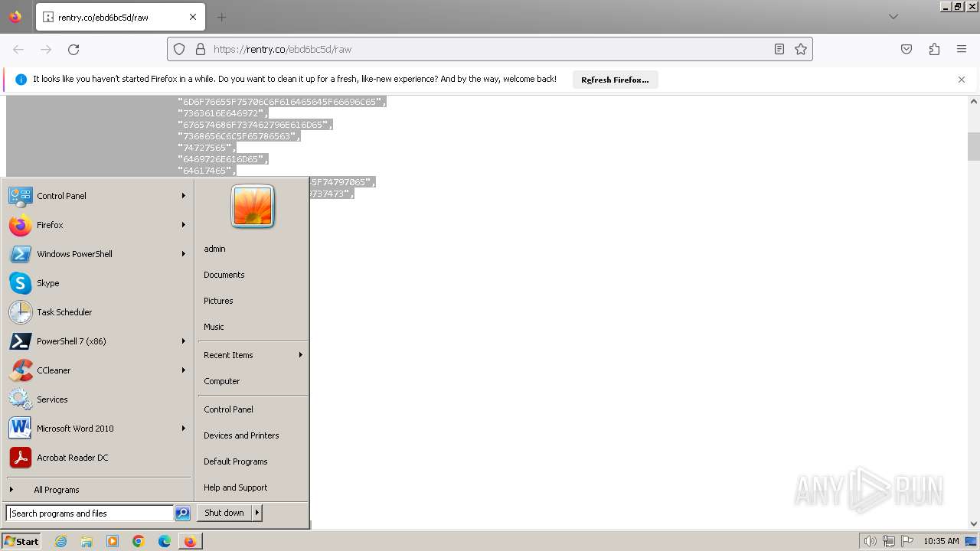The width and height of the screenshot is (980, 551).
Task: Open the Shut down options arrow
Action: [x=257, y=513]
